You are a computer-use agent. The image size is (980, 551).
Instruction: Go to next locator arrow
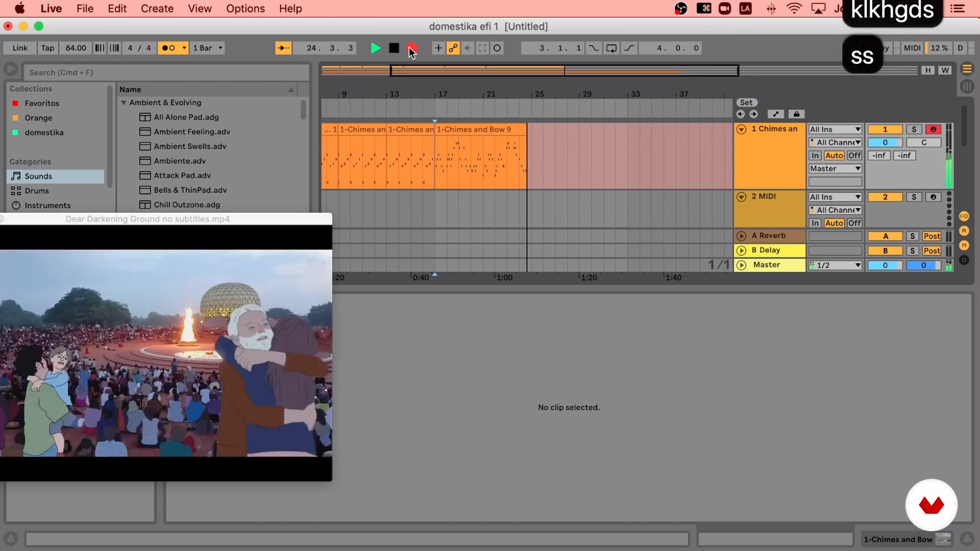pos(753,114)
